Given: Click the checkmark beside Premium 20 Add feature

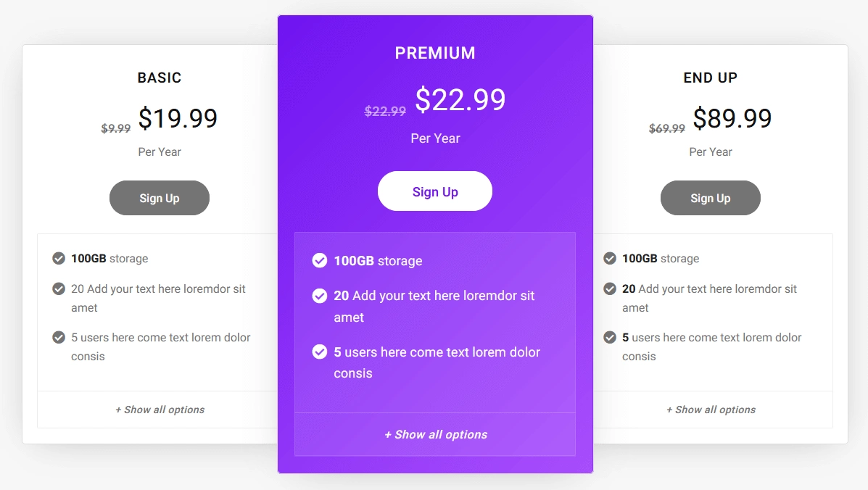Looking at the screenshot, I should pyautogui.click(x=320, y=296).
